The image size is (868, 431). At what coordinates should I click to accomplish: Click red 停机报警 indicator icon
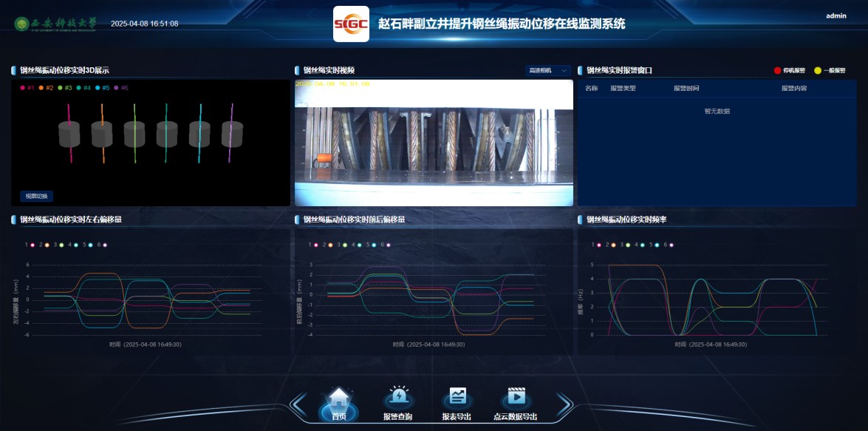(777, 71)
